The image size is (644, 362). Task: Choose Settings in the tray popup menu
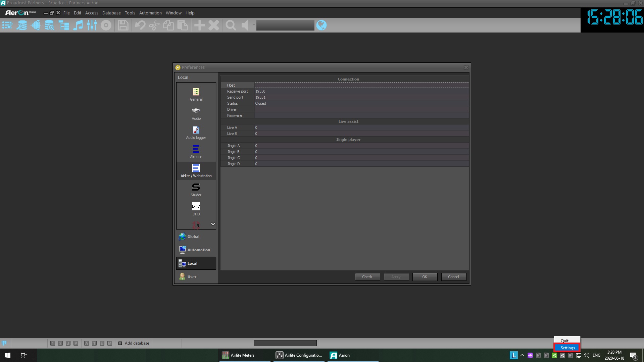point(567,348)
